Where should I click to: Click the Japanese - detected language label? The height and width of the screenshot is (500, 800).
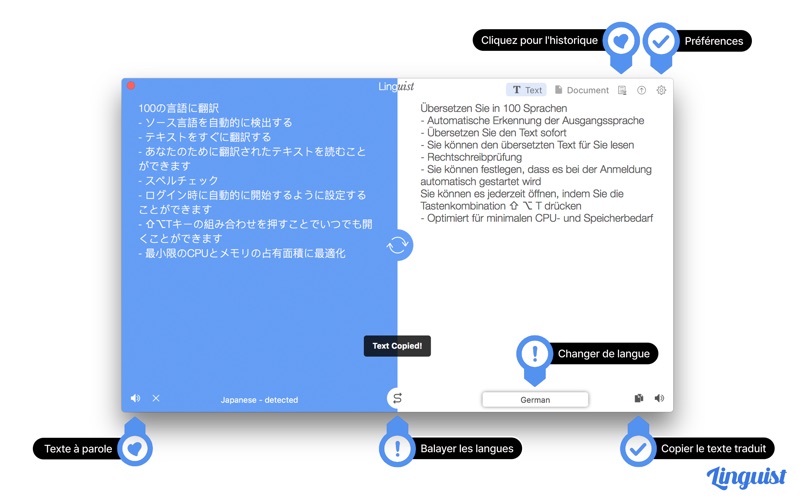[259, 399]
